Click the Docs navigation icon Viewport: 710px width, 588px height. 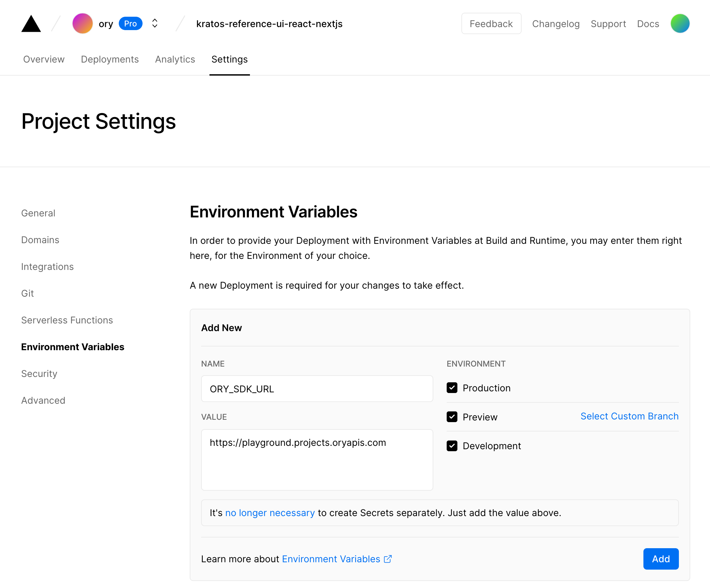647,23
